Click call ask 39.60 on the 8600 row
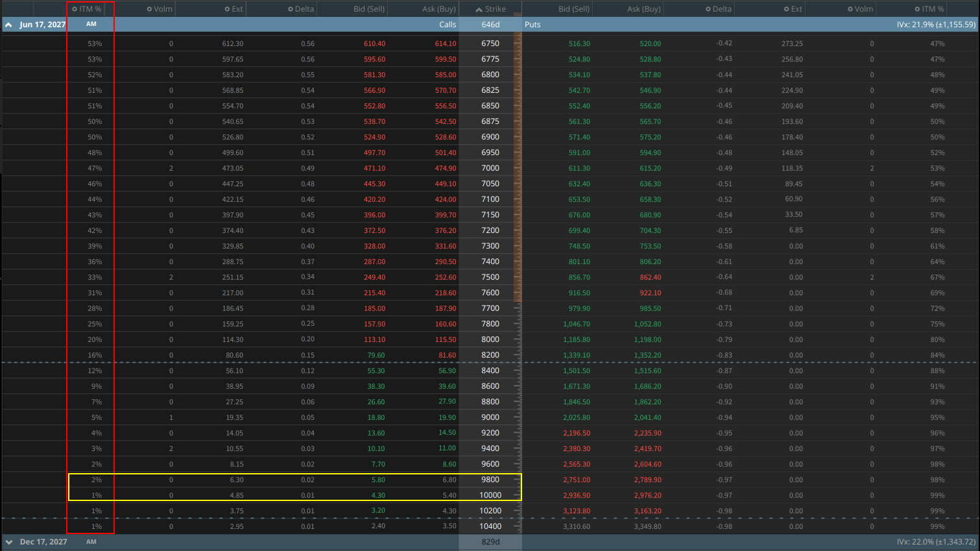The height and width of the screenshot is (551, 980). click(447, 386)
